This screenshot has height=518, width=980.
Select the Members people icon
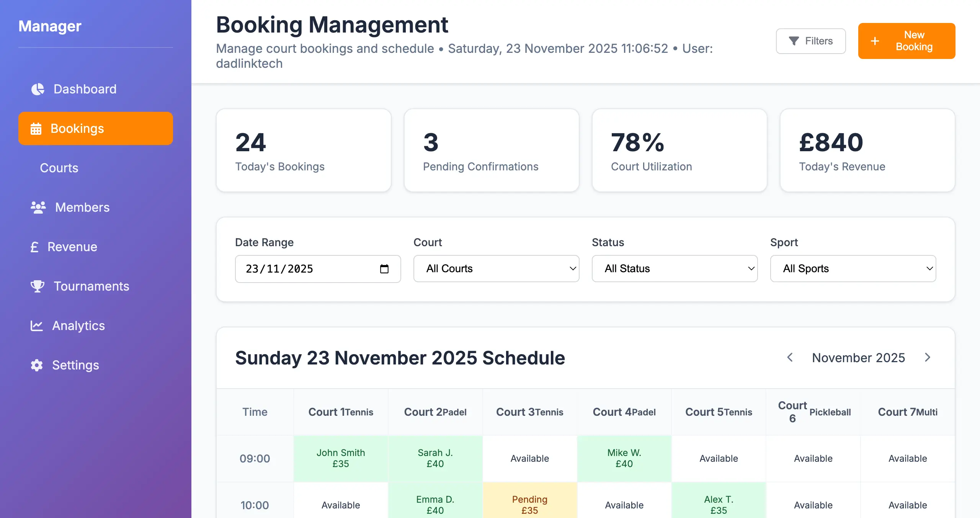pyautogui.click(x=37, y=207)
